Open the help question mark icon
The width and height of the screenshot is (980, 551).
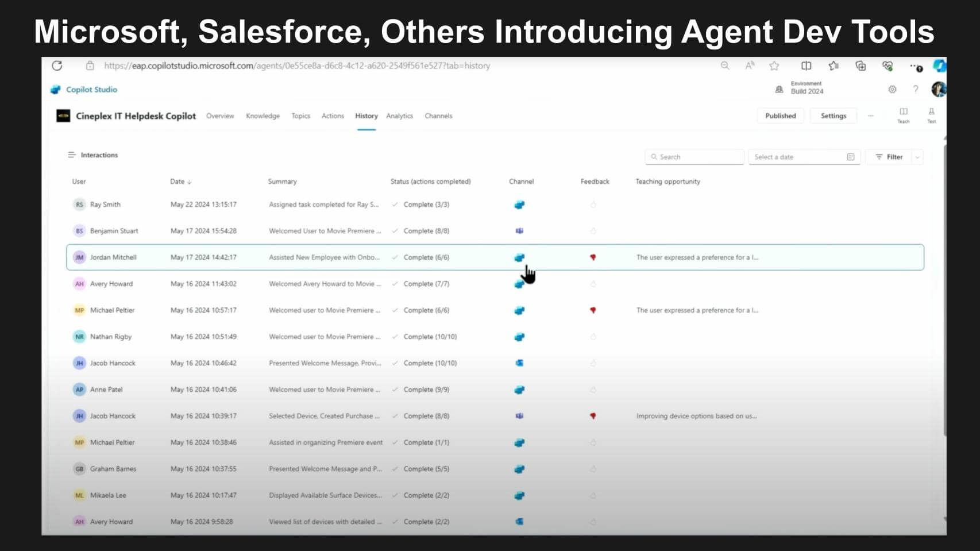click(916, 90)
